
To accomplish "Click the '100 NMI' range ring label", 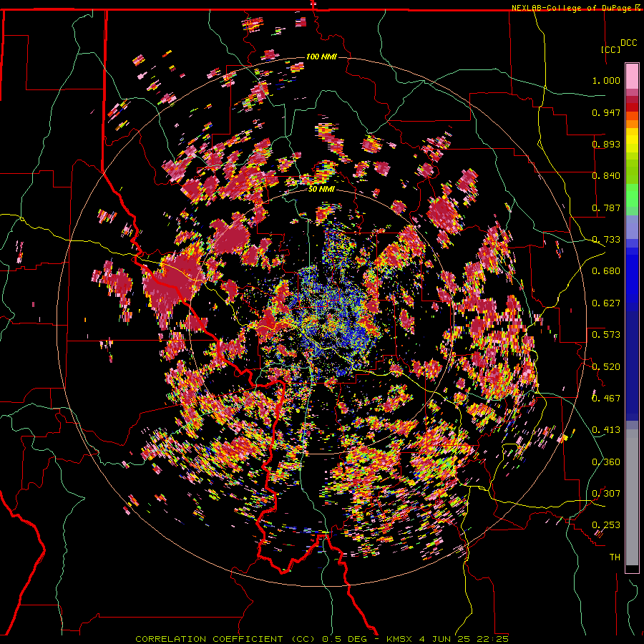I will (x=321, y=57).
